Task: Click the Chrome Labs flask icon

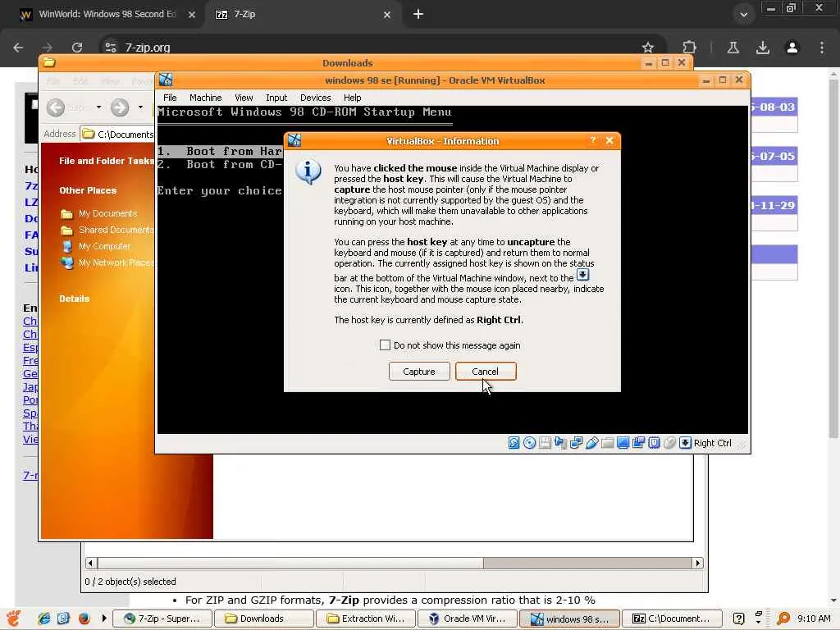Action: (733, 47)
